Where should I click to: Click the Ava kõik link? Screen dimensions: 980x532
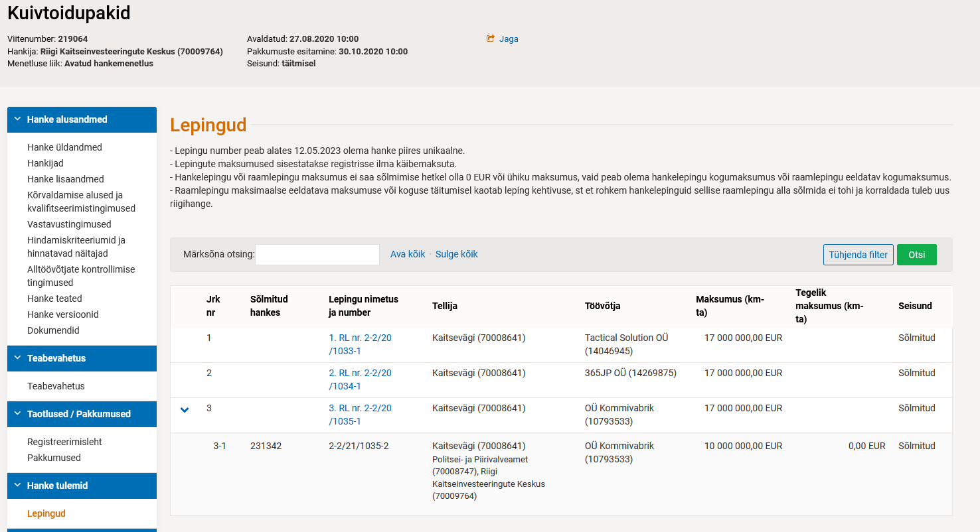407,254
